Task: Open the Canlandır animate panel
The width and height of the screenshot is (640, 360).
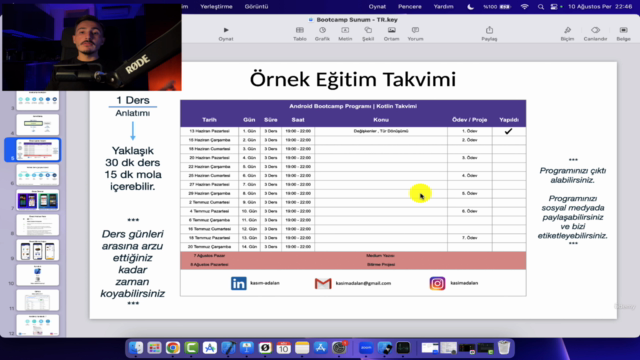Action: [595, 34]
